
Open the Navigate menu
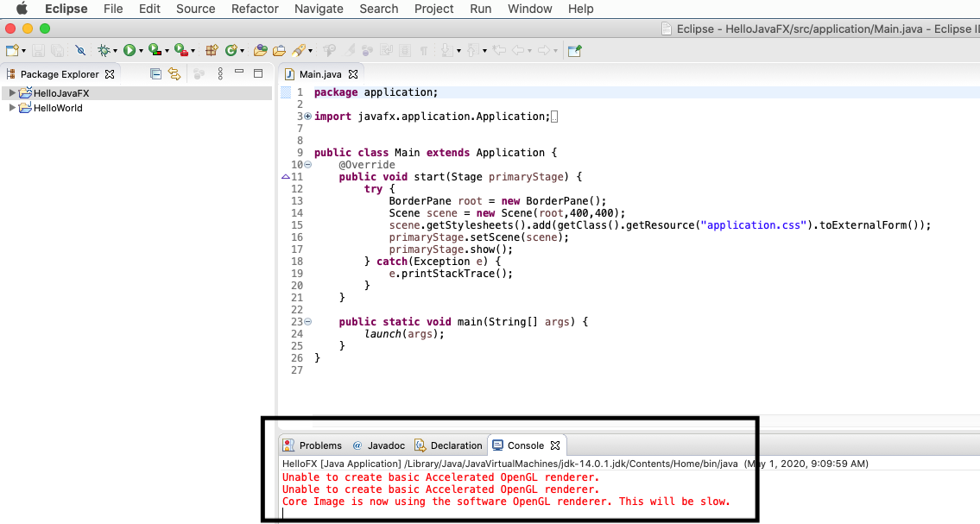click(x=319, y=9)
